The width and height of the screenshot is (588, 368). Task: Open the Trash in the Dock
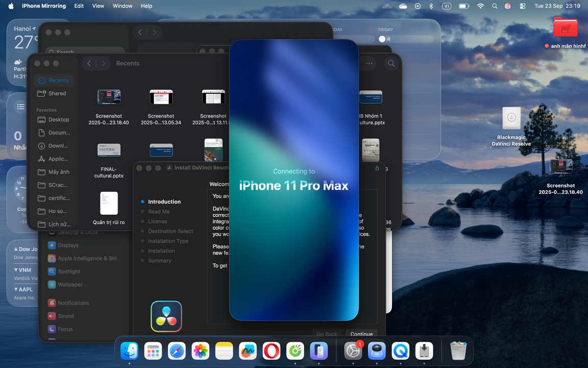tap(458, 351)
